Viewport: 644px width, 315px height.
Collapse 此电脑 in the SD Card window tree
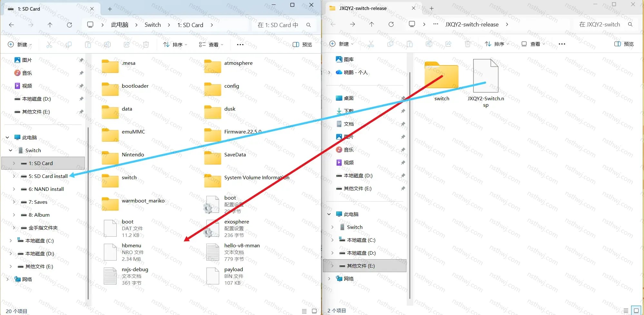[7, 137]
